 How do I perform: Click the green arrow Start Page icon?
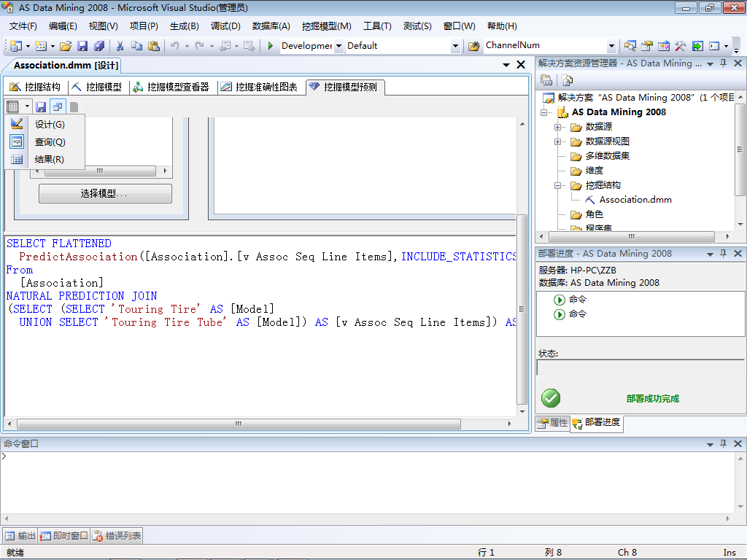[697, 46]
